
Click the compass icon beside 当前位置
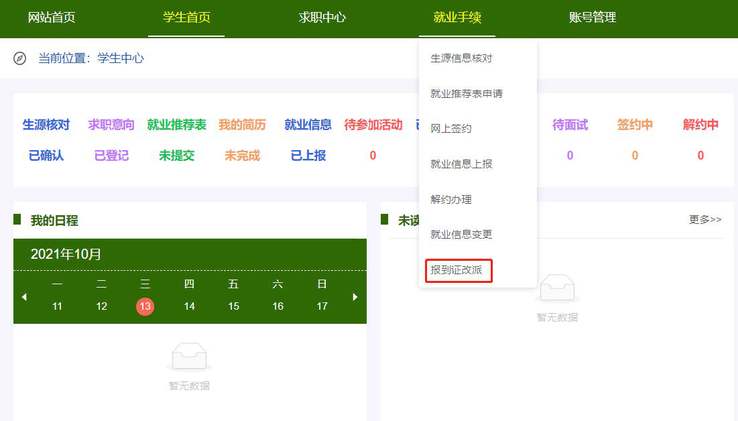pos(20,58)
